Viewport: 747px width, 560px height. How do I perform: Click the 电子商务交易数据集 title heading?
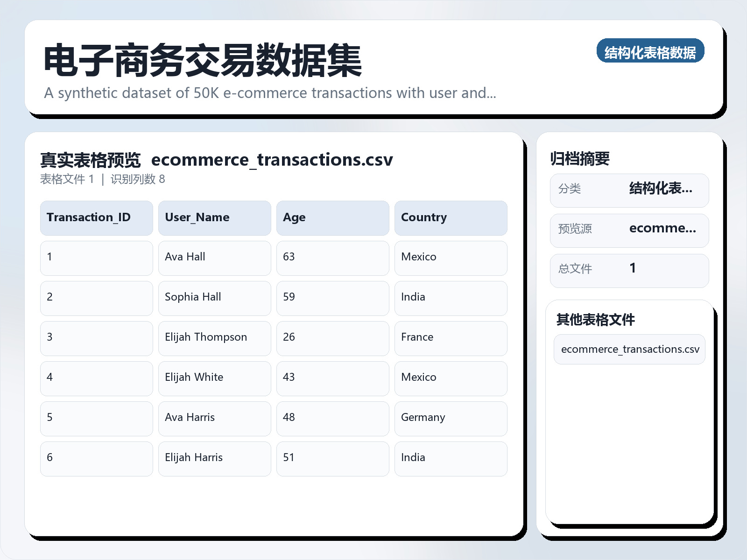pos(203,61)
